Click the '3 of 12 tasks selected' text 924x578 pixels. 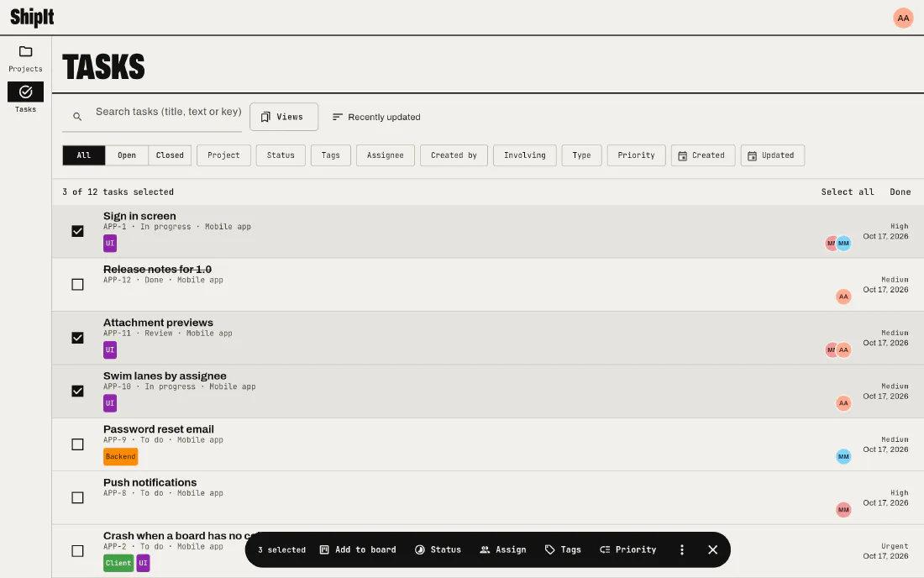tap(118, 192)
